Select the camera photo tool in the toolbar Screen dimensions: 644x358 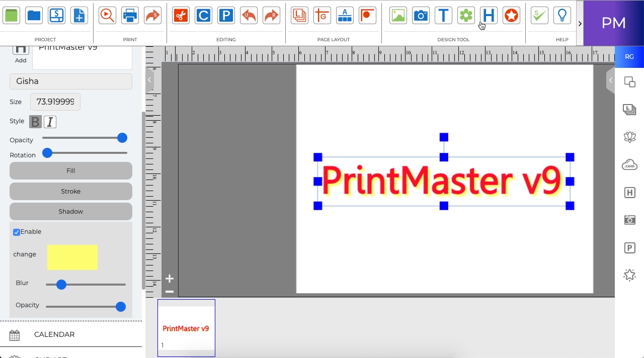point(421,15)
